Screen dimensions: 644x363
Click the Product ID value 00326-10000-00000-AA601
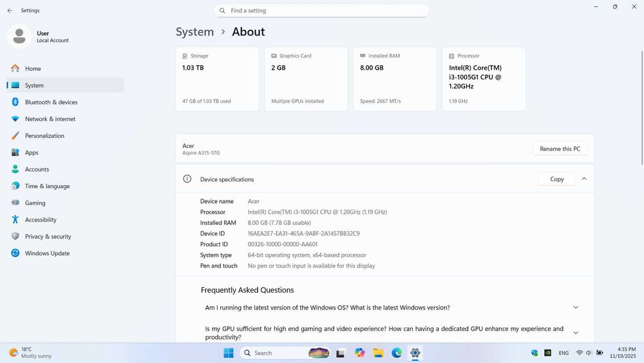coord(283,244)
